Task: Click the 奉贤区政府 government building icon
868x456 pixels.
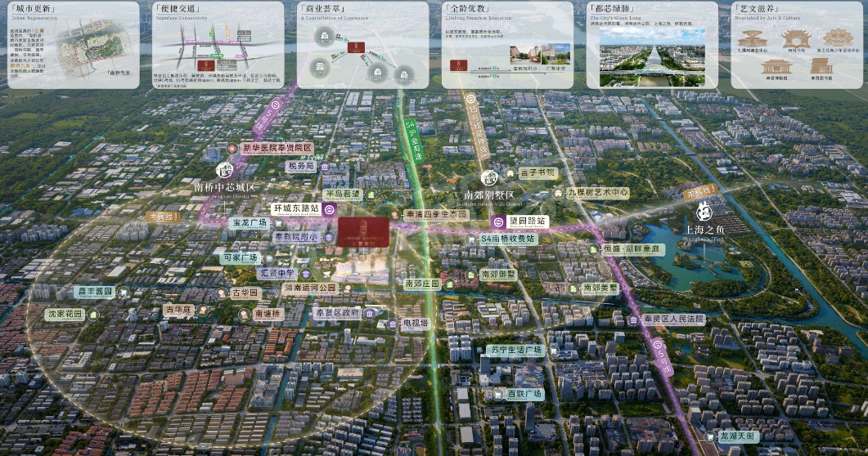Action: (370, 313)
